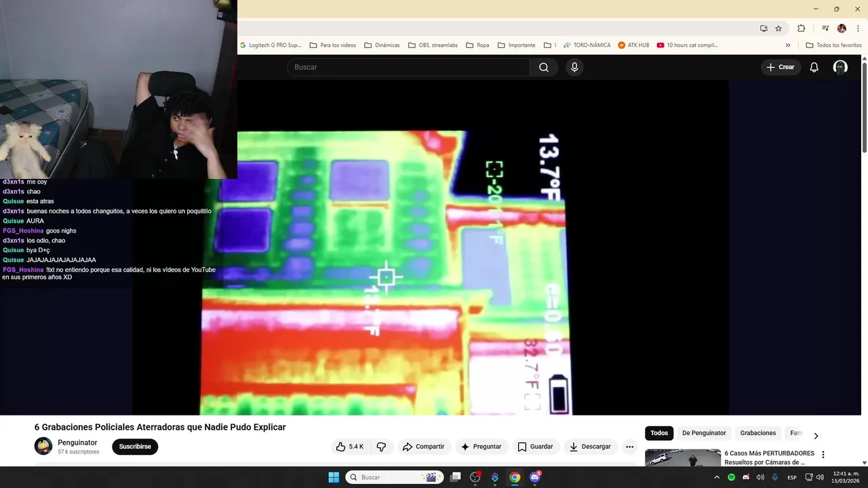This screenshot has width=868, height=488.
Task: Click the Windows taskbar Buscar search box
Action: pos(395,477)
